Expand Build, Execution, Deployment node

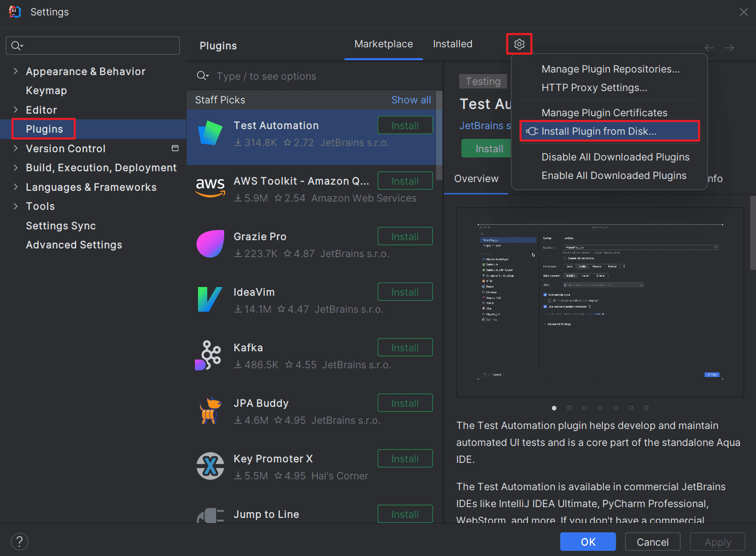pyautogui.click(x=15, y=167)
